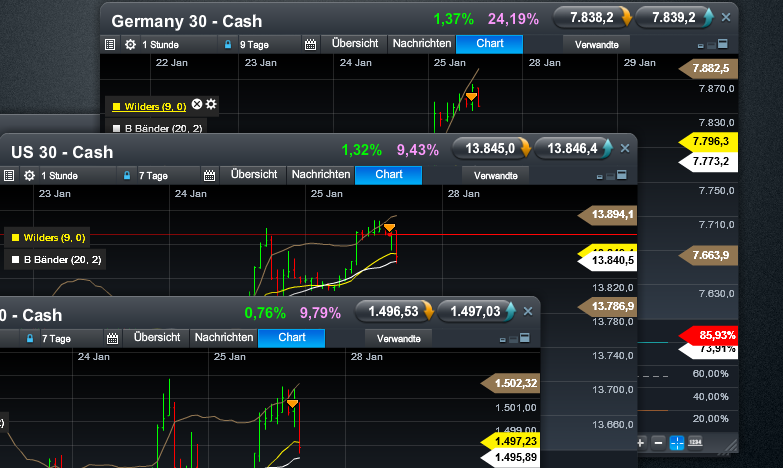
Task: Open 1 Stunde interval dropdown in US 30
Action: point(77,175)
